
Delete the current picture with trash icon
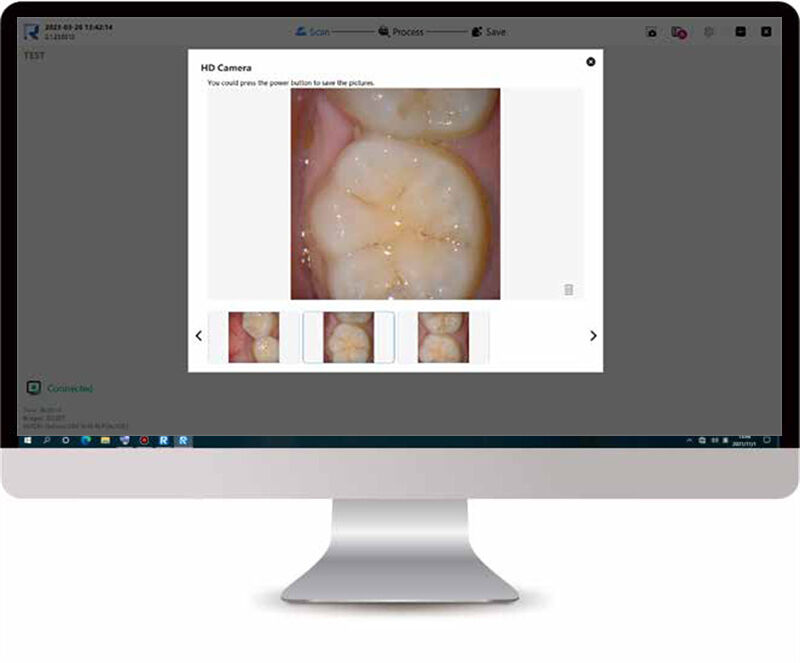(x=568, y=290)
